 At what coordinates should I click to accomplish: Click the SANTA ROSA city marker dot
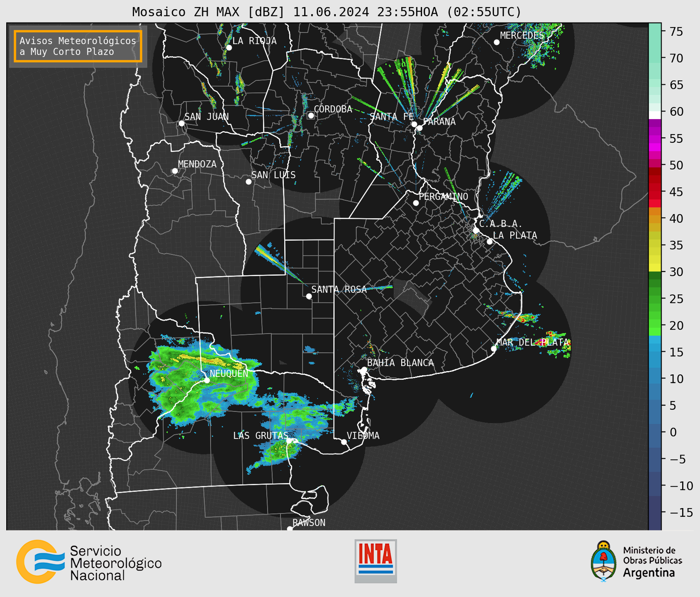tap(309, 296)
